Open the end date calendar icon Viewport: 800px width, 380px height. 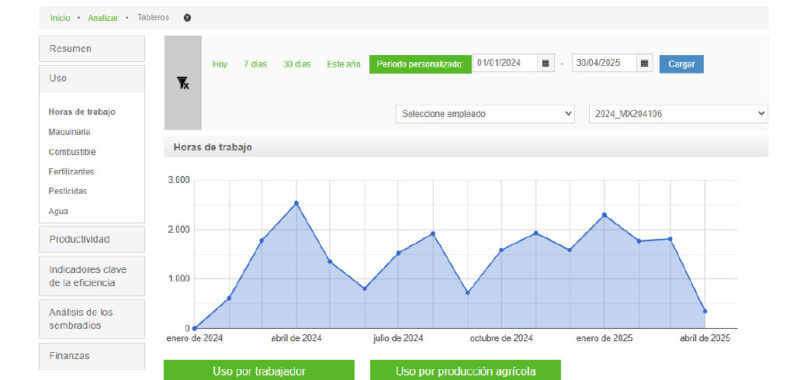644,63
